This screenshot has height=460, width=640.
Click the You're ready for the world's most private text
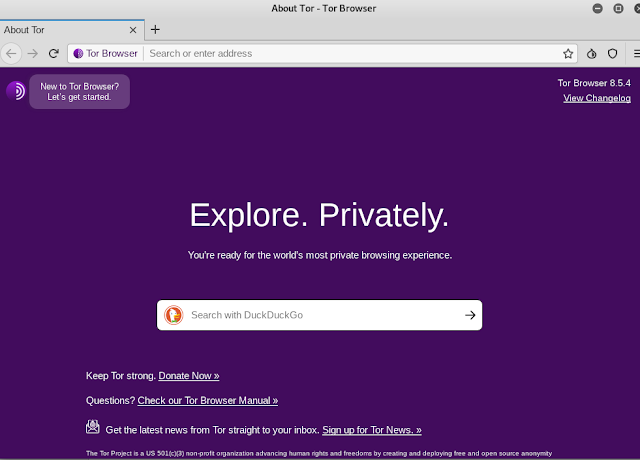(x=320, y=255)
